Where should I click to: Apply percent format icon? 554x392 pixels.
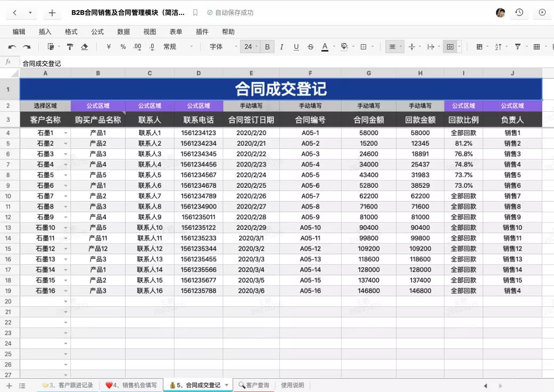click(123, 47)
